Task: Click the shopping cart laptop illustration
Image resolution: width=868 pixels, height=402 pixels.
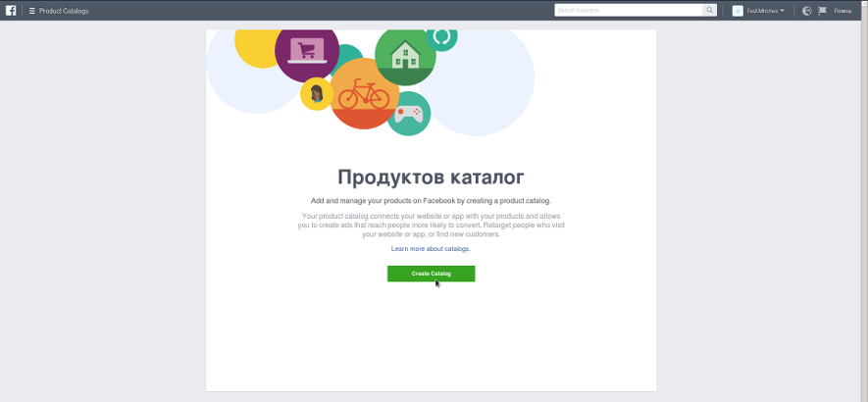Action: pyautogui.click(x=307, y=51)
